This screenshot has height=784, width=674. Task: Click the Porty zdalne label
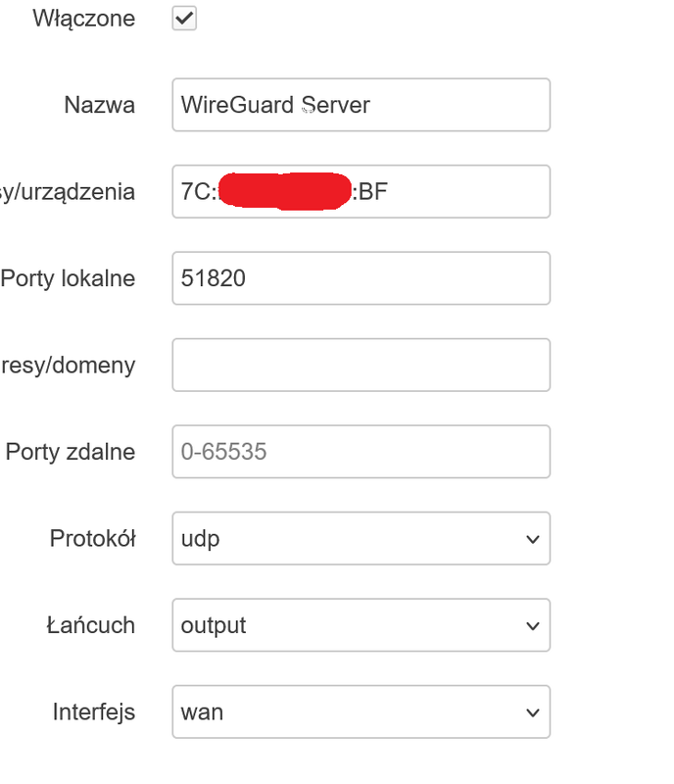(x=71, y=452)
